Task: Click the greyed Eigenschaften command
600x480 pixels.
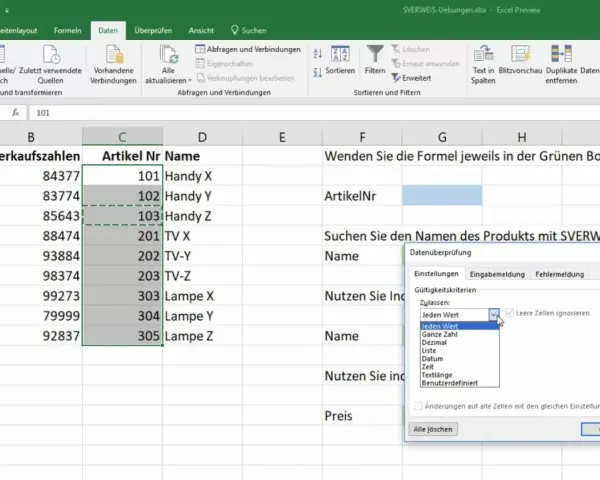Action: 225,64
